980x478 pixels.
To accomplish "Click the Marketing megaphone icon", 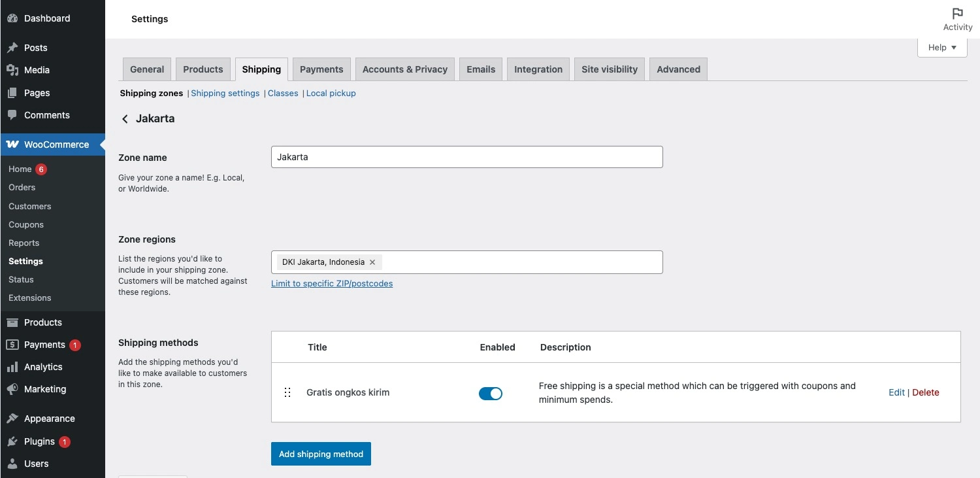I will pyautogui.click(x=12, y=389).
